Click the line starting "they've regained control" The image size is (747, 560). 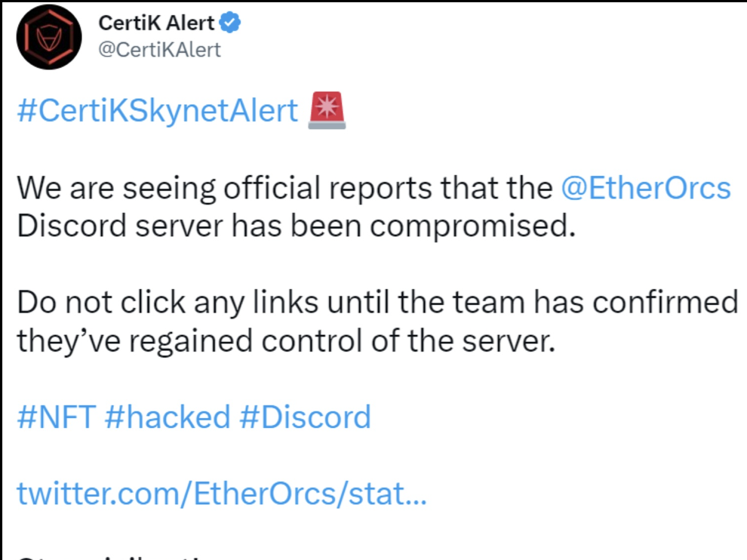pos(285,341)
